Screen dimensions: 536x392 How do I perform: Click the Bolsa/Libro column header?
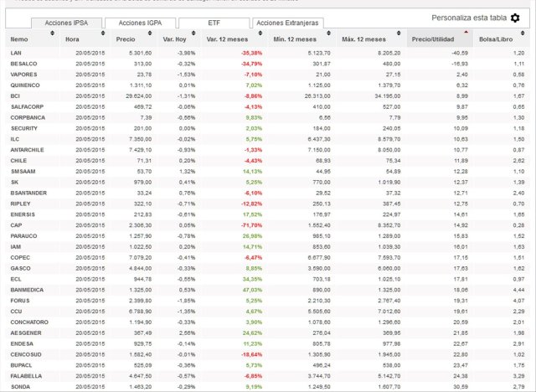496,39
